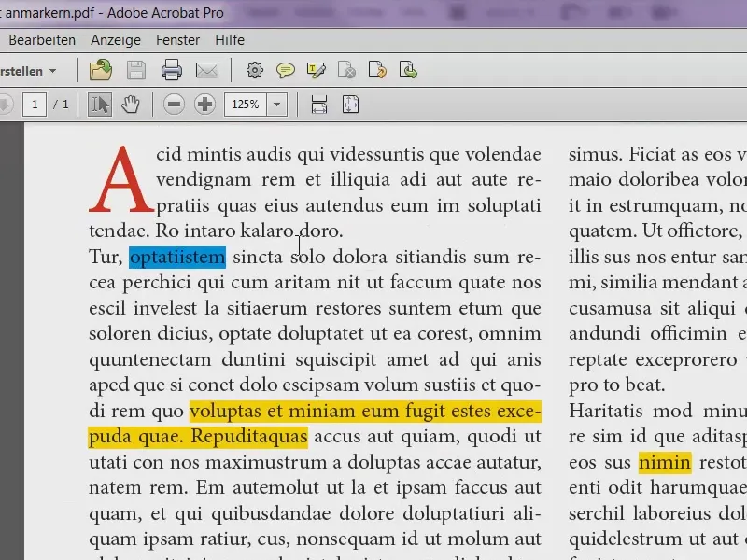This screenshot has width=747, height=560.
Task: Zoom in with the plus button
Action: [x=204, y=105]
